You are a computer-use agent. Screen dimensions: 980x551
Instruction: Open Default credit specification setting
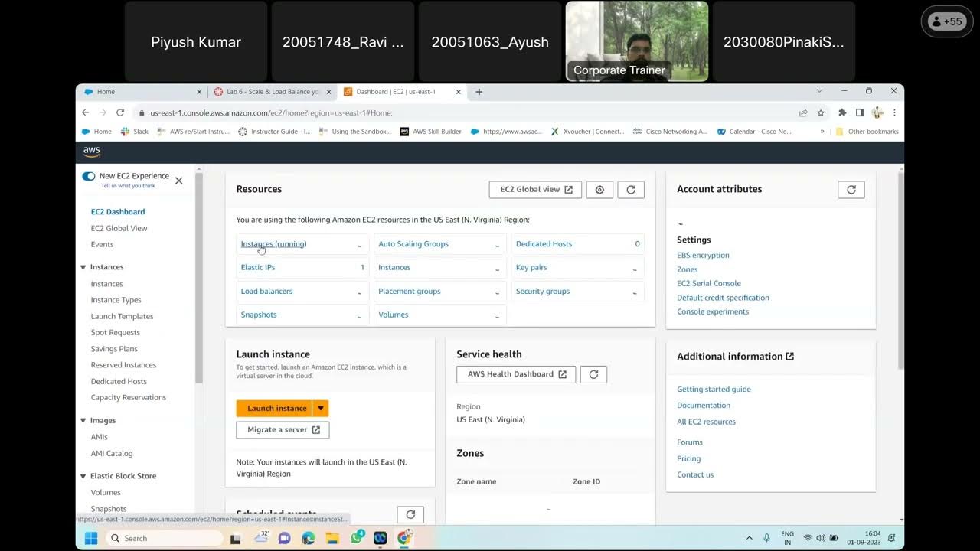tap(723, 298)
